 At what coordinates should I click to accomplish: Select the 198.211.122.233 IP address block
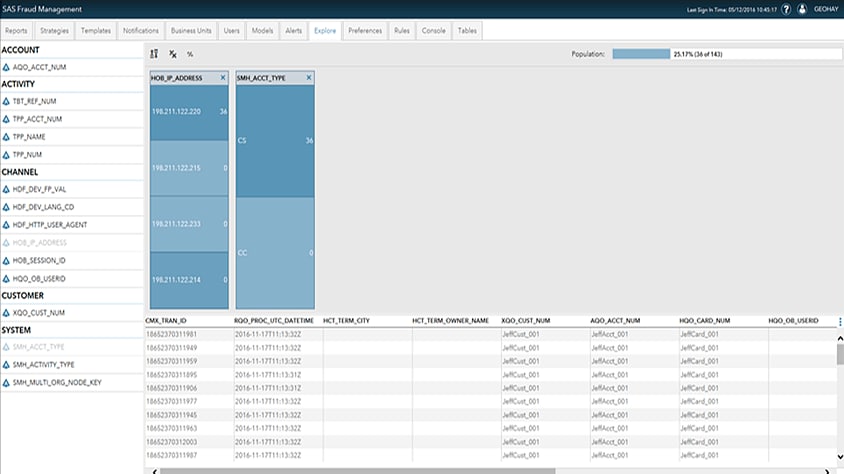coord(189,224)
